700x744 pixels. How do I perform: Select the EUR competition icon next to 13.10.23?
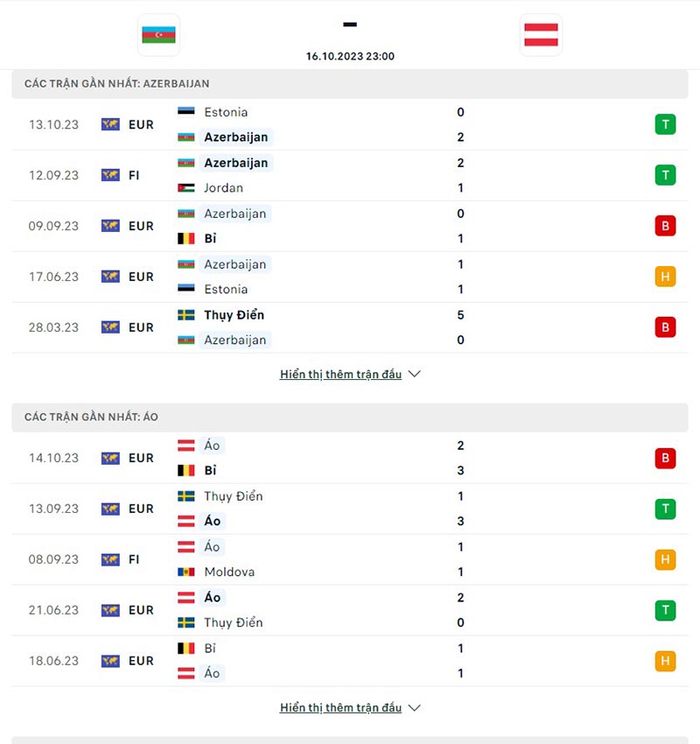pyautogui.click(x=110, y=124)
